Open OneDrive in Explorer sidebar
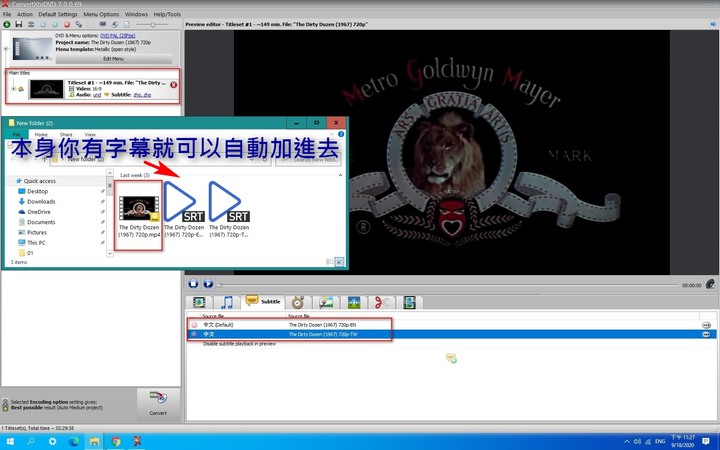Image resolution: width=720 pixels, height=450 pixels. point(37,212)
